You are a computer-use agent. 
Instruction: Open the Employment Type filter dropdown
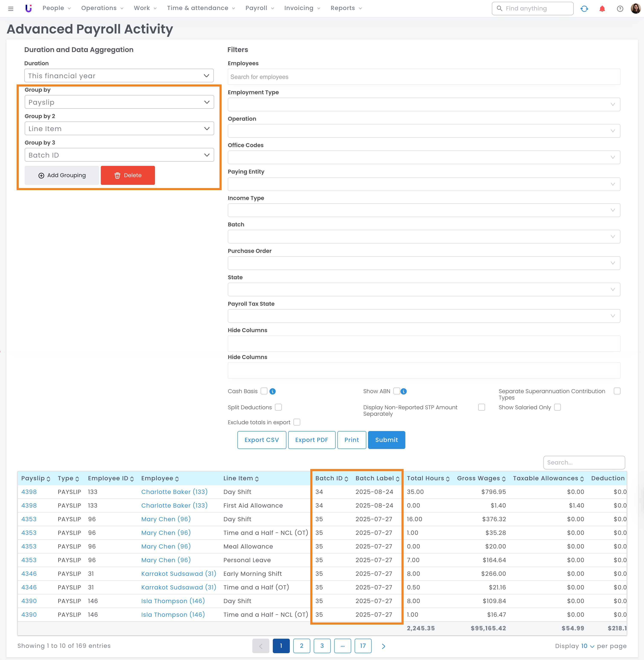click(x=424, y=104)
